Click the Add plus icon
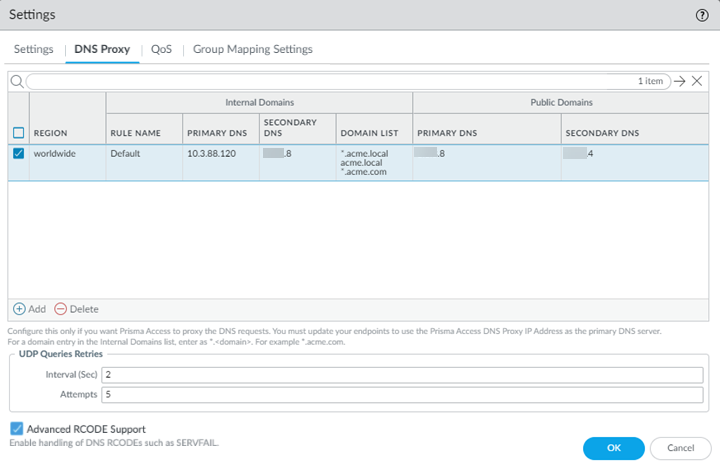 (19, 309)
